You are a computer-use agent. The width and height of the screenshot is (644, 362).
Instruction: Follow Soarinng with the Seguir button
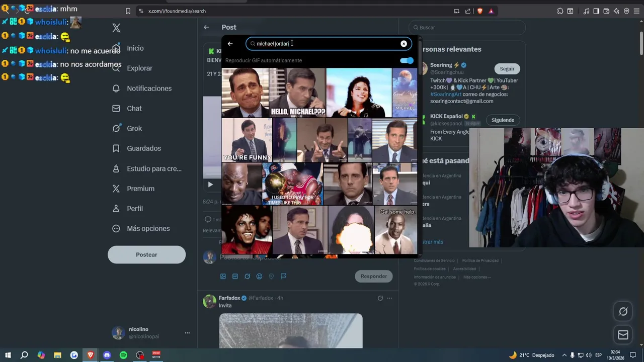point(507,69)
